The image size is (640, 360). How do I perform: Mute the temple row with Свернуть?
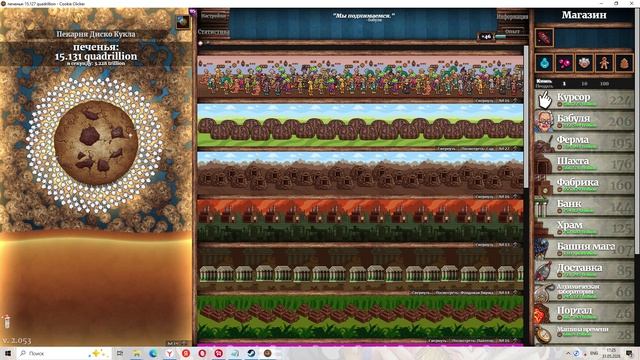click(437, 340)
